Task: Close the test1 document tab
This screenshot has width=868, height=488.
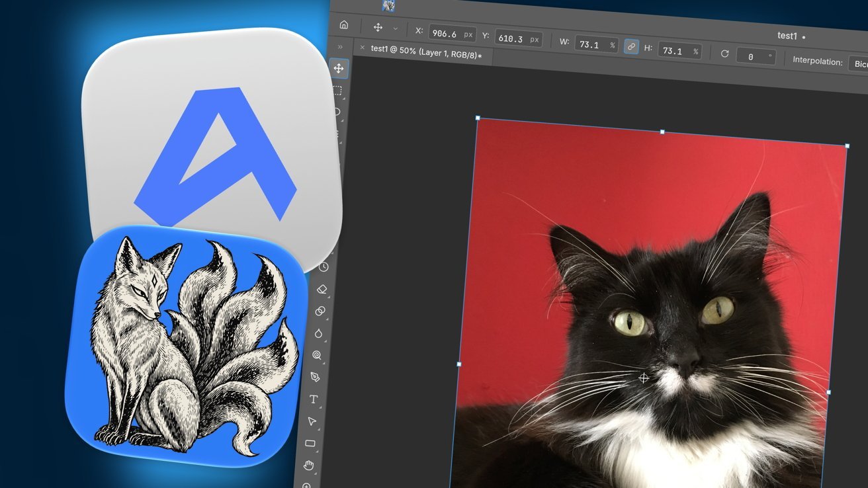Action: click(362, 48)
